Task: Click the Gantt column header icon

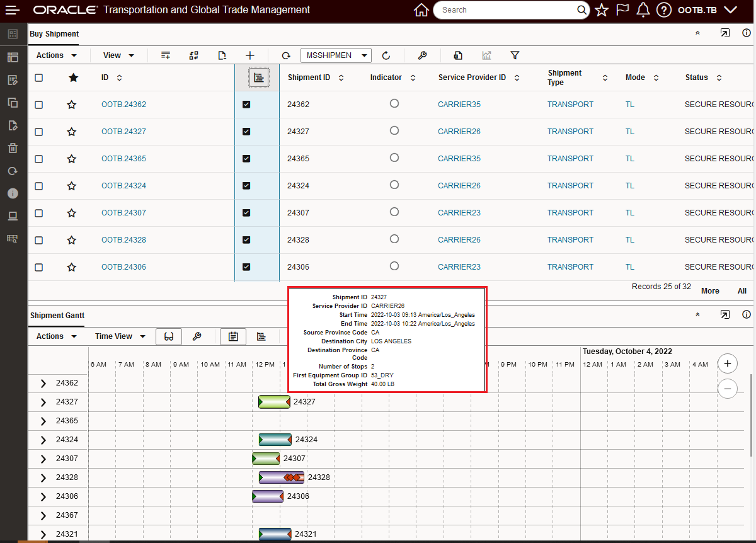Action: tap(259, 77)
